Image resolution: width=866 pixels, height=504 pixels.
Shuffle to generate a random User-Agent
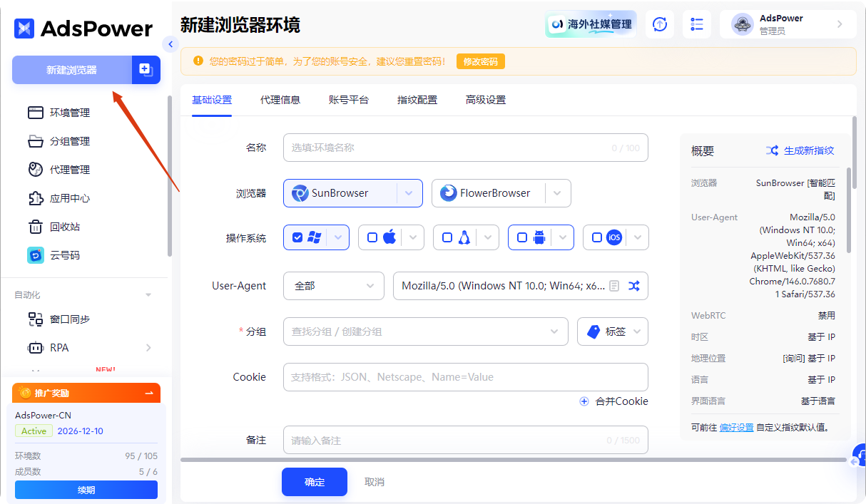click(x=634, y=285)
